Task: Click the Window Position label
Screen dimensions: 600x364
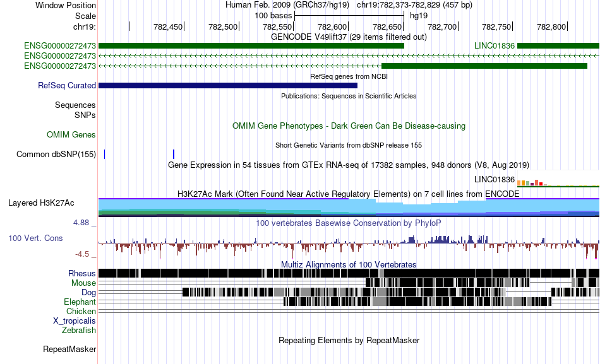Action: 66,5
